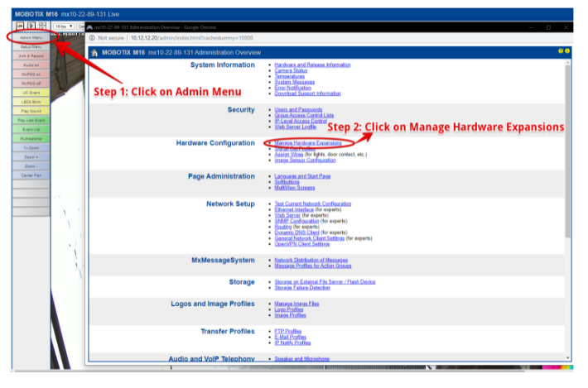Screen dimensions: 588x388
Task: Open the Routing link
Action: pos(282,227)
